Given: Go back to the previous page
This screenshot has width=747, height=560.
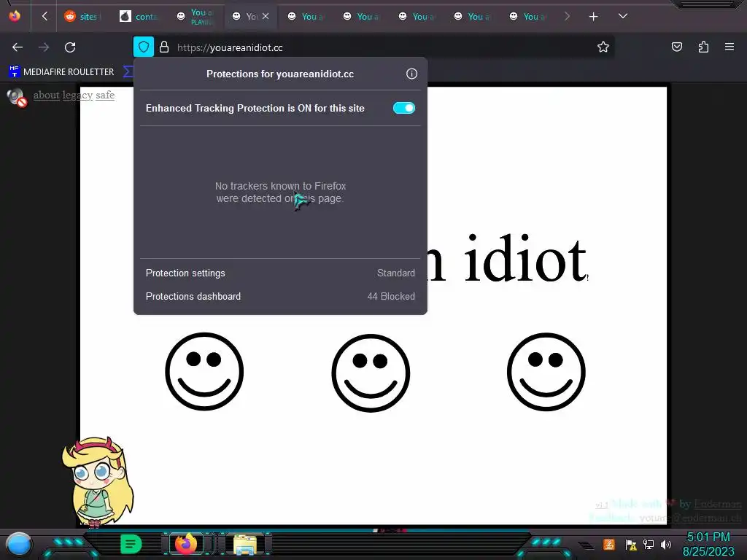Looking at the screenshot, I should coord(18,47).
